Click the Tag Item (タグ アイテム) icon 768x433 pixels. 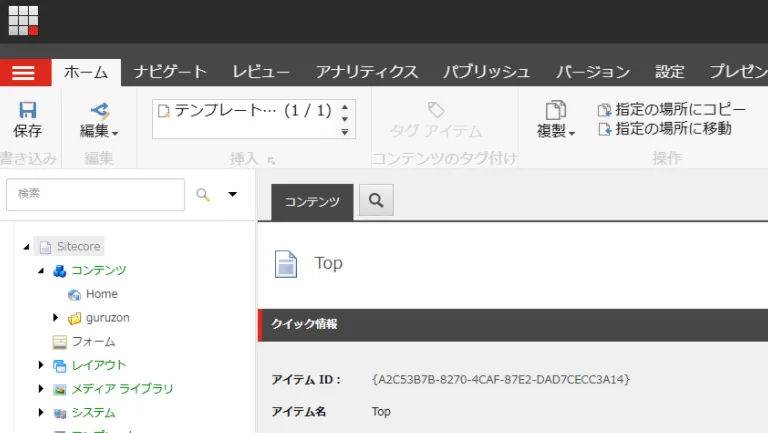pyautogui.click(x=435, y=111)
